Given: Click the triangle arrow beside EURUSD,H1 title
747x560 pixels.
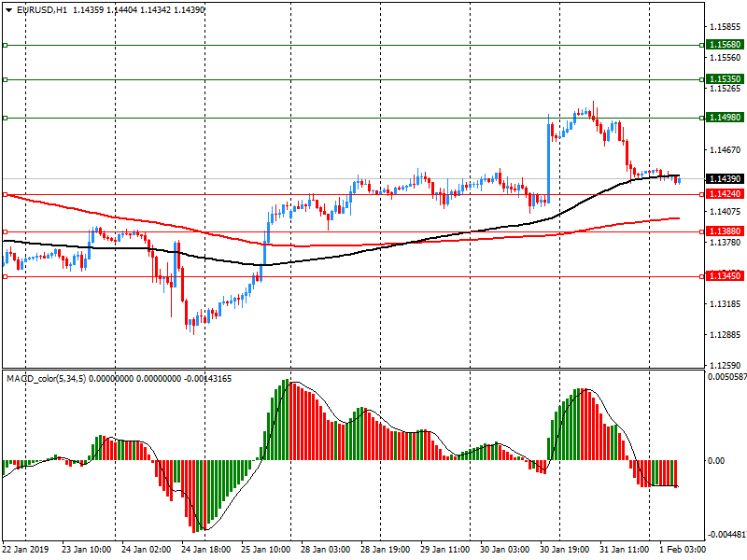Looking at the screenshot, I should pyautogui.click(x=8, y=9).
